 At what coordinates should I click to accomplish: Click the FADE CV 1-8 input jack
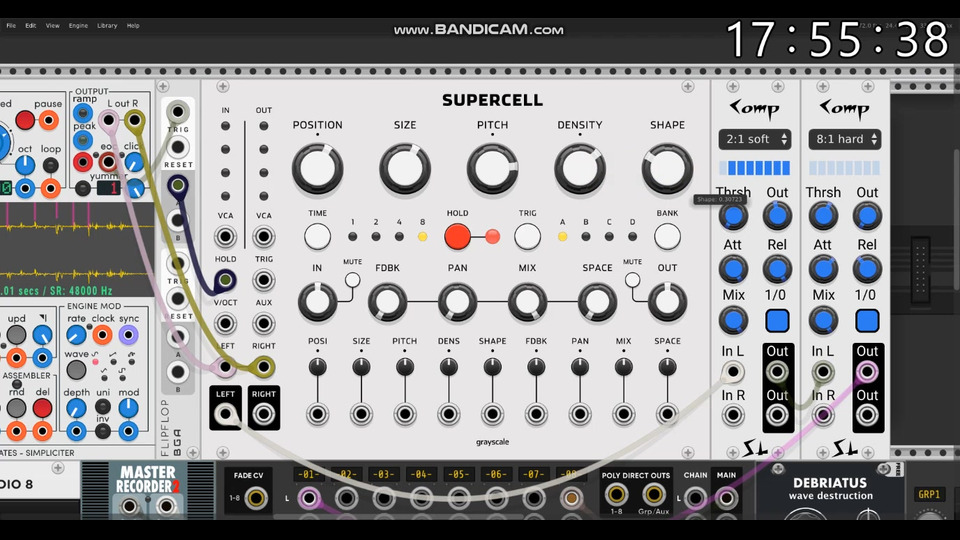pyautogui.click(x=256, y=498)
